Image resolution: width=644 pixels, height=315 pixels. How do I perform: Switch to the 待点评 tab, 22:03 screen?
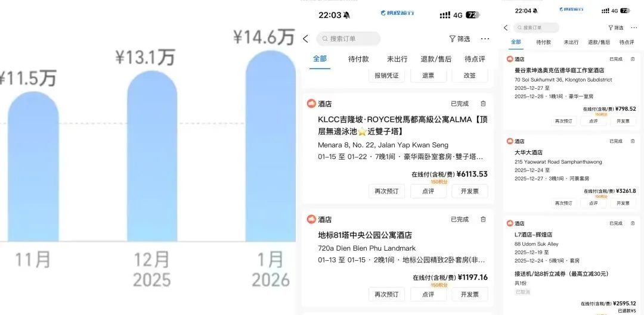(475, 59)
